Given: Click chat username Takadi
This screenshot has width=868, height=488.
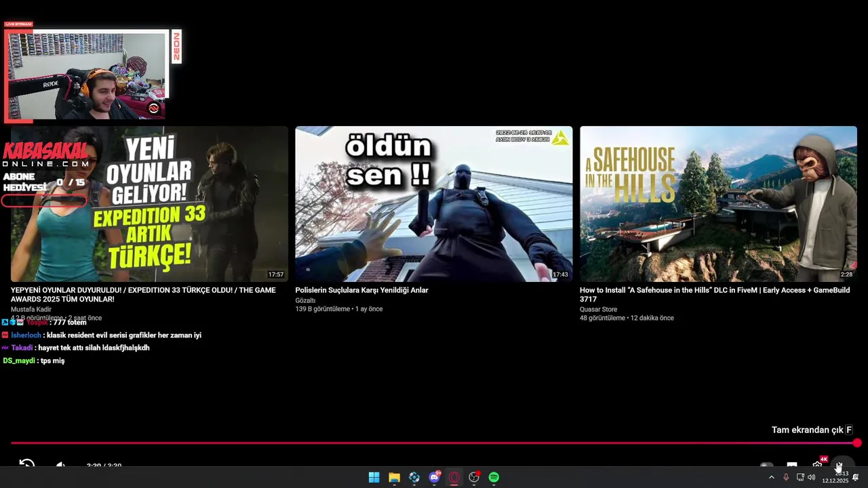Looking at the screenshot, I should 22,348.
